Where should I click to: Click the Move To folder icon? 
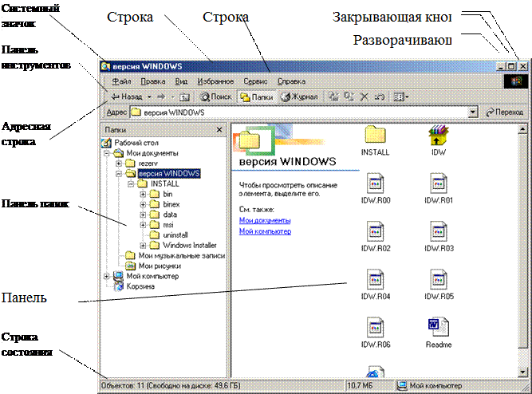click(x=334, y=97)
